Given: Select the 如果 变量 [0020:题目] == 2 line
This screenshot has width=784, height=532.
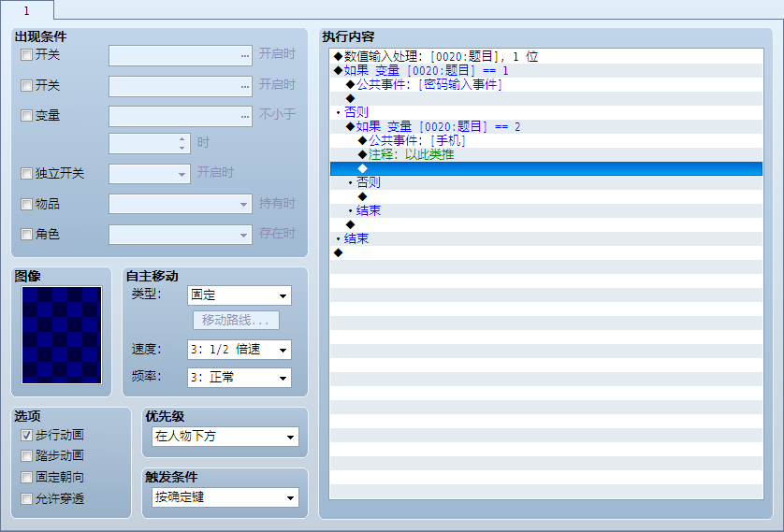Looking at the screenshot, I should tap(546, 126).
